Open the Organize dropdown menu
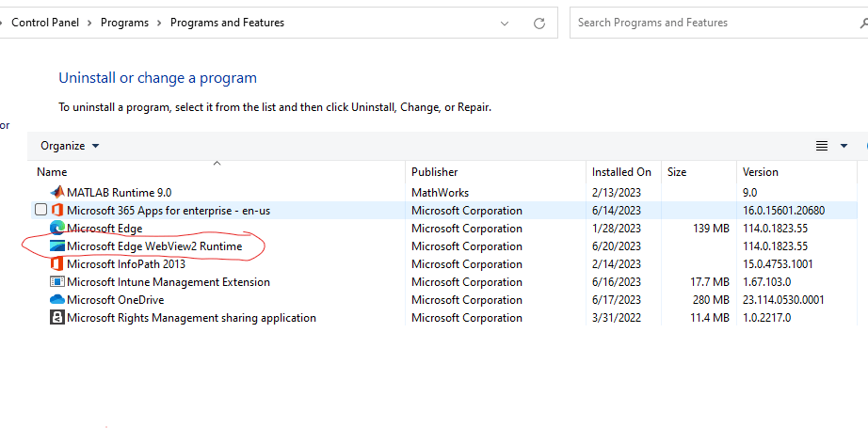The image size is (868, 428). tap(70, 146)
